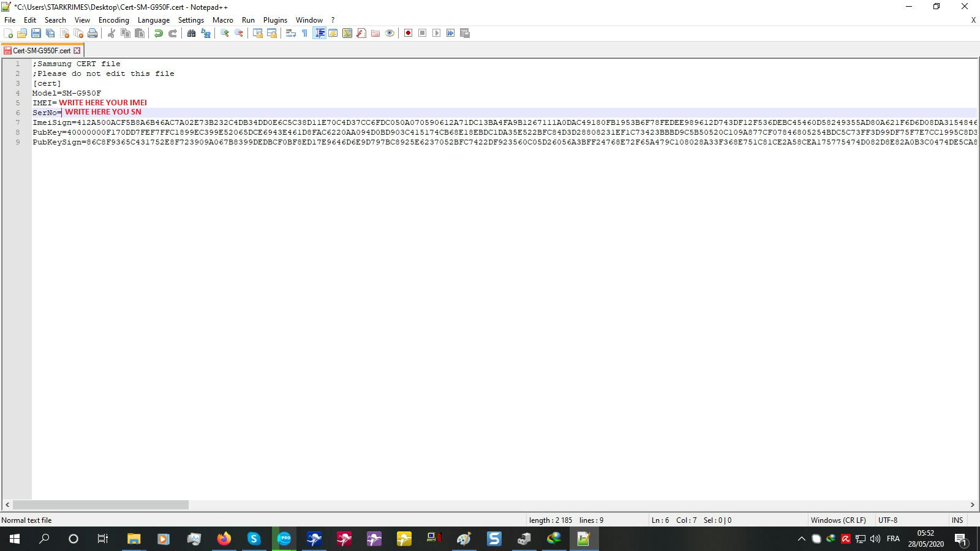The height and width of the screenshot is (551, 980).
Task: Close the Cert-SM-G950F.cert tab
Action: click(x=77, y=51)
